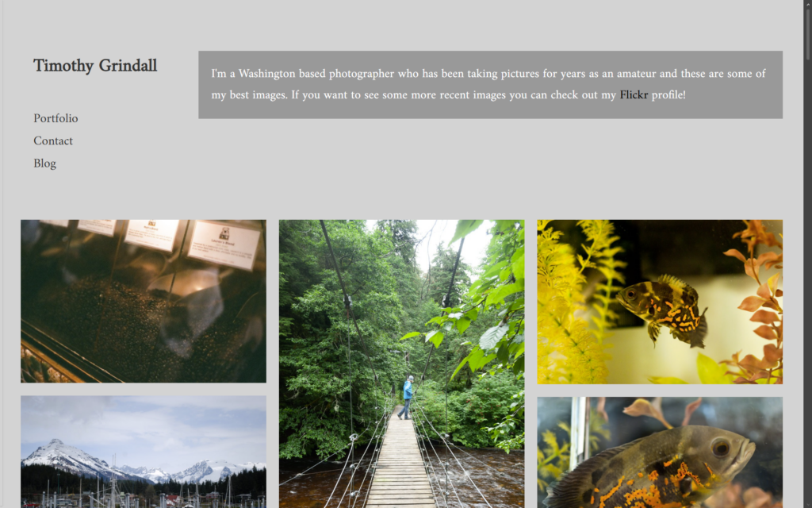Open the Blog section
Viewport: 812px width, 508px height.
pos(44,164)
